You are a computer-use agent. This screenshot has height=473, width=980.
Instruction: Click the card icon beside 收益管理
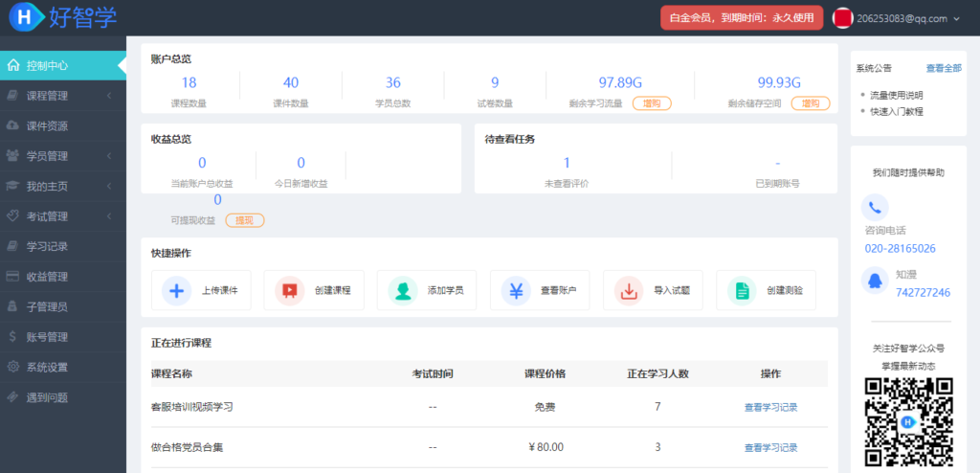11,276
